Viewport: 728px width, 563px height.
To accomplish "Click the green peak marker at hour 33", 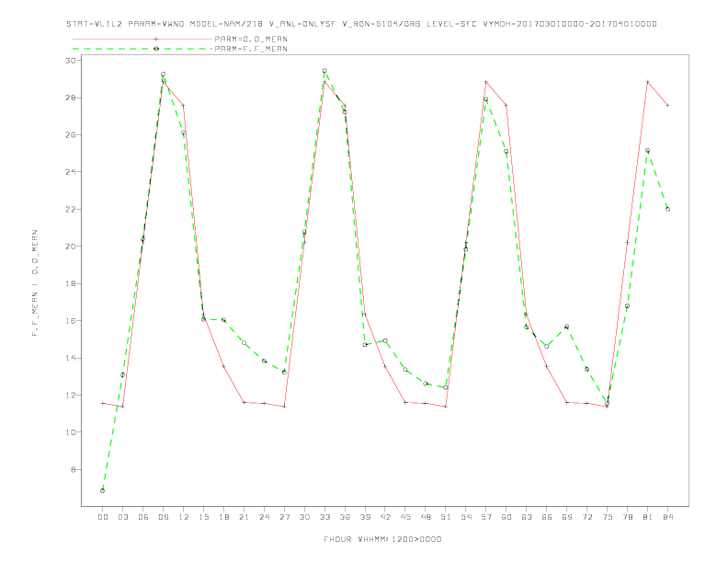I will click(324, 71).
